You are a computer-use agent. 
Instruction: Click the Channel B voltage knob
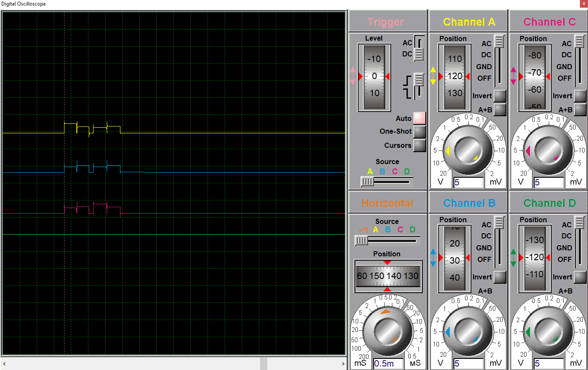click(x=468, y=332)
